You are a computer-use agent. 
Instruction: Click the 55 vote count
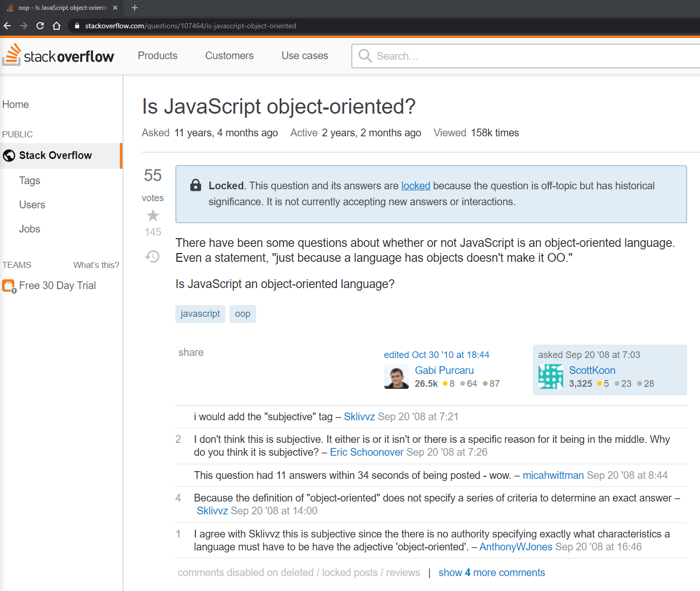(x=153, y=175)
